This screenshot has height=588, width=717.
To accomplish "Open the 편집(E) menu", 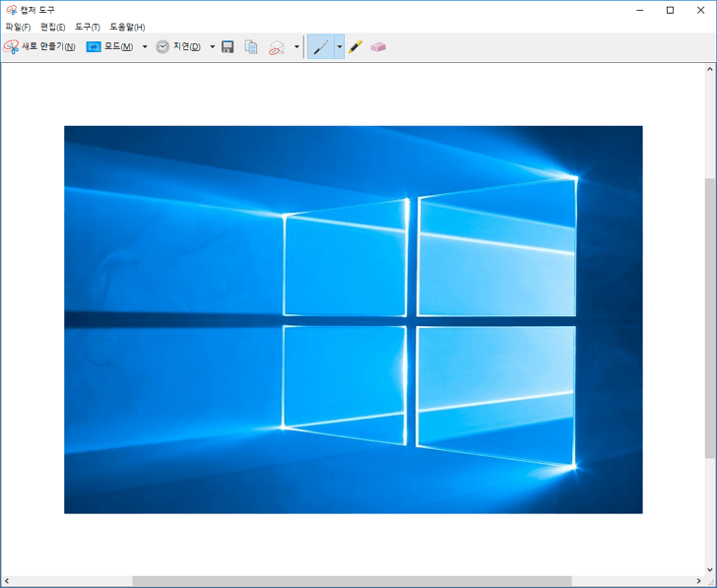I will 52,27.
